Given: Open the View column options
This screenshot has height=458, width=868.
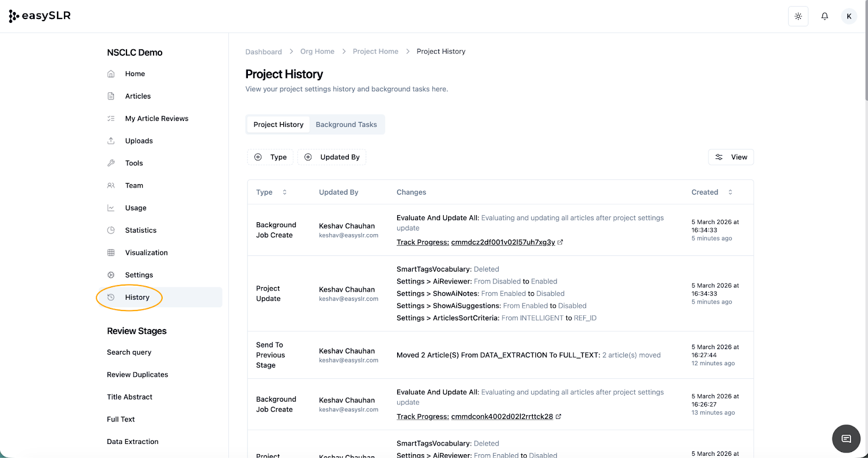Looking at the screenshot, I should pos(731,157).
